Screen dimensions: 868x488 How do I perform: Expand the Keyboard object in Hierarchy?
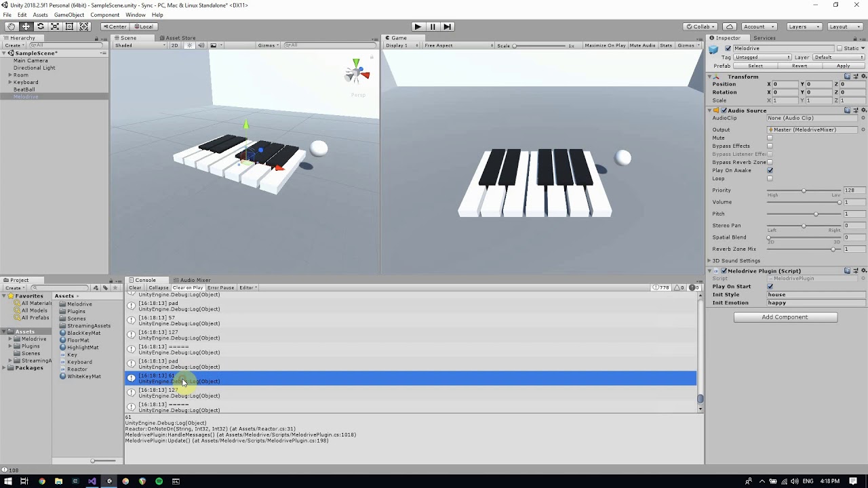point(10,82)
